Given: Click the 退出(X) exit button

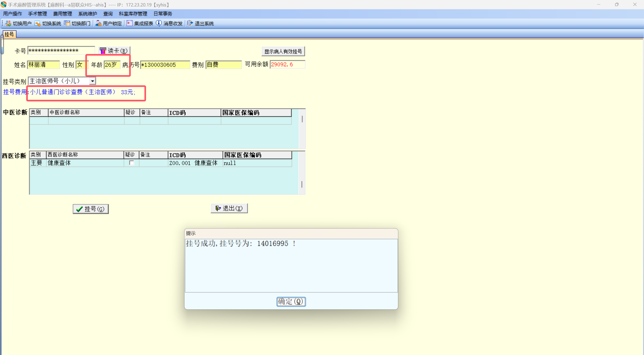Looking at the screenshot, I should click(229, 208).
